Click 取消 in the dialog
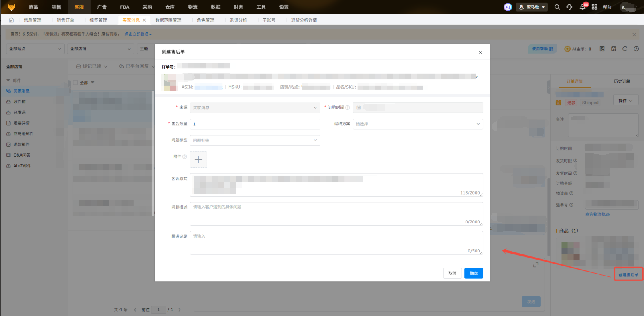Screen dimensions: 644x316 point(452,273)
